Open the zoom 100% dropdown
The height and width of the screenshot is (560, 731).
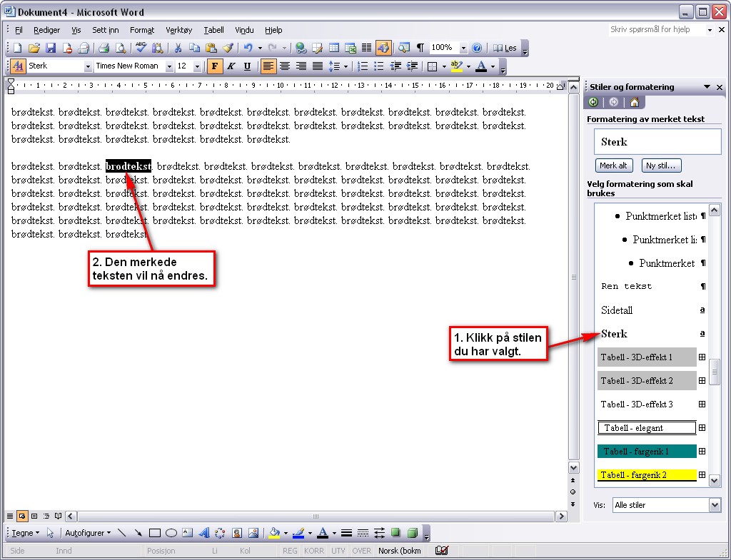tap(463, 48)
